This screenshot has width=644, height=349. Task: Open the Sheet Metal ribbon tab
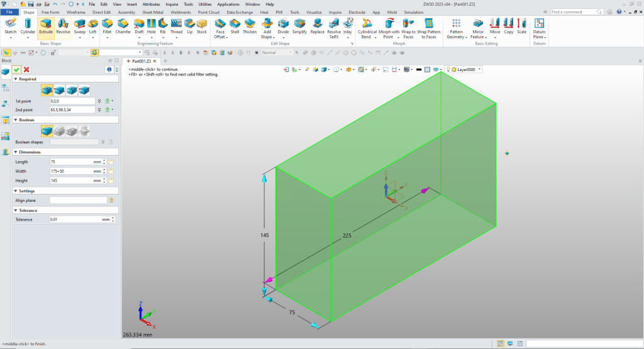coord(152,12)
